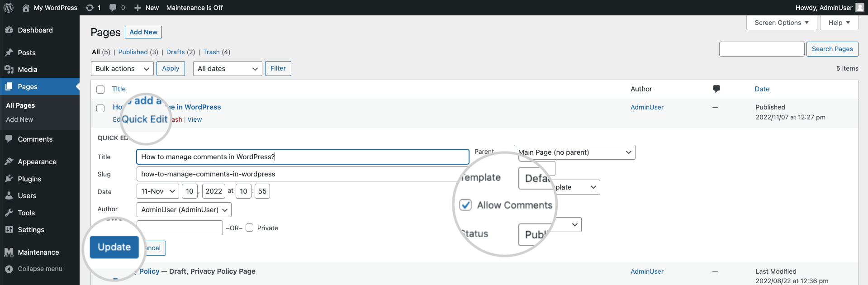The height and width of the screenshot is (285, 868).
Task: Open the Bulk actions dropdown
Action: pyautogui.click(x=122, y=69)
